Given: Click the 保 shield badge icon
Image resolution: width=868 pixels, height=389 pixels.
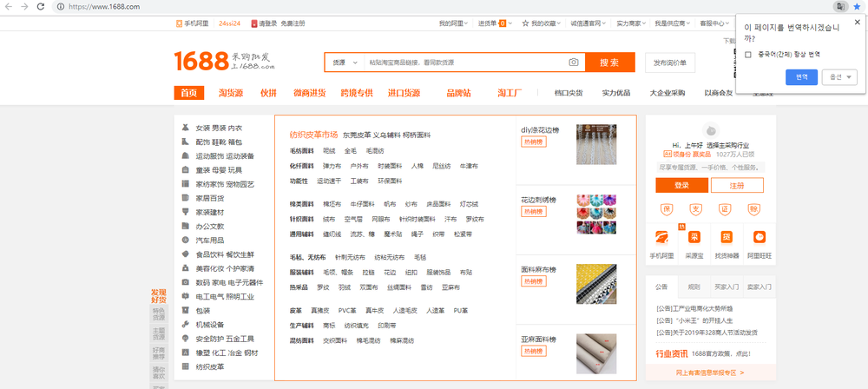Looking at the screenshot, I should tap(666, 210).
